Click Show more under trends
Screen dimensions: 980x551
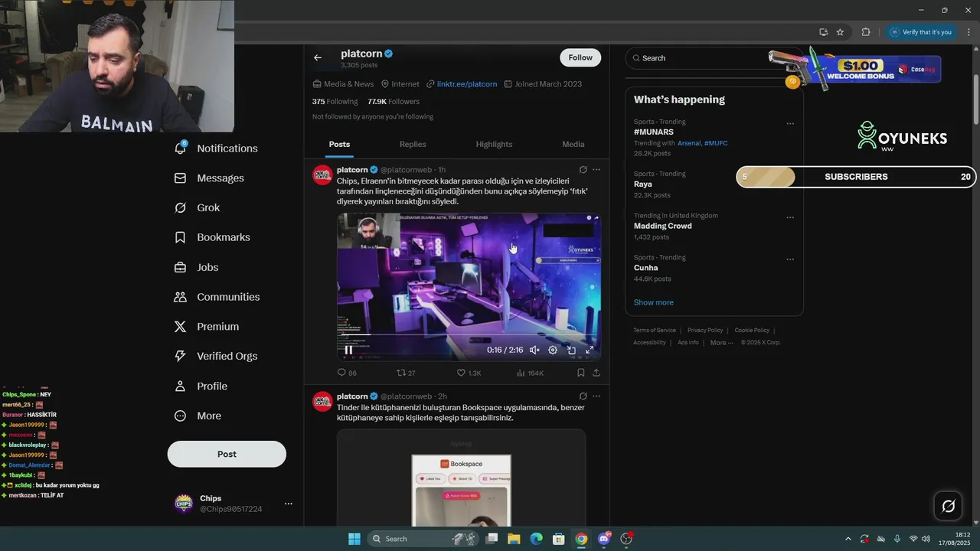[654, 302]
